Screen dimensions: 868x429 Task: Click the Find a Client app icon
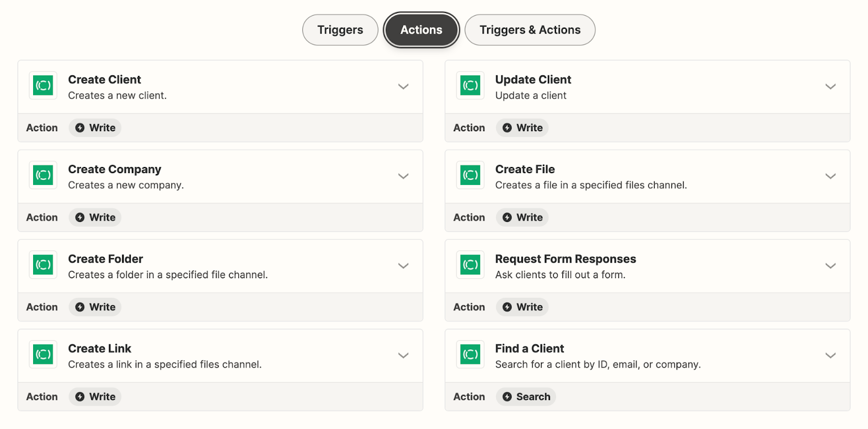pyautogui.click(x=470, y=355)
